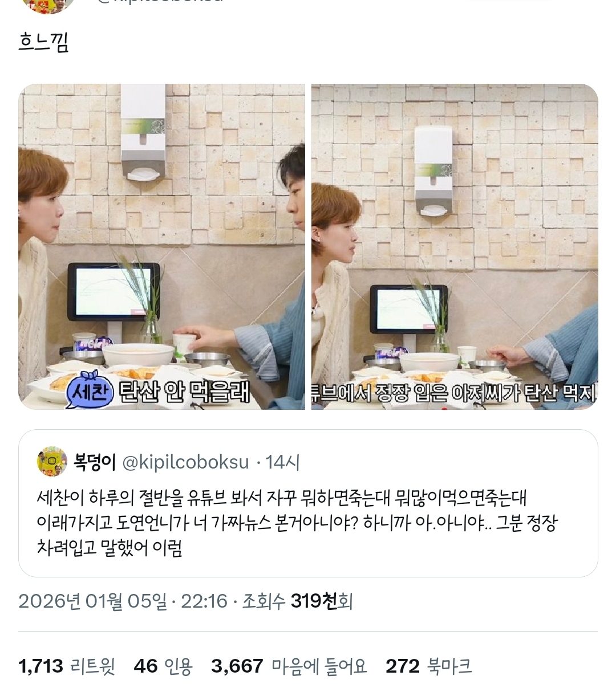Click the blue 세찬 name bubble

90,393
